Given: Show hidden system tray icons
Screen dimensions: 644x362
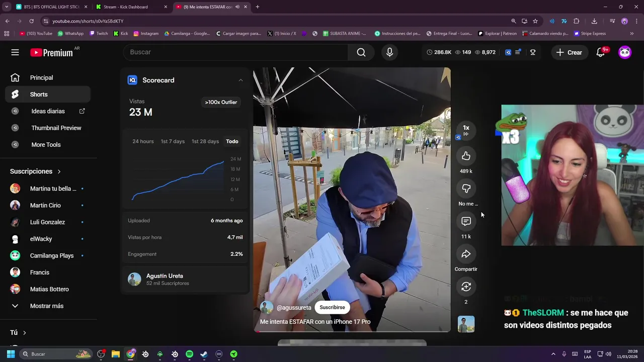Looking at the screenshot, I should tap(553, 354).
